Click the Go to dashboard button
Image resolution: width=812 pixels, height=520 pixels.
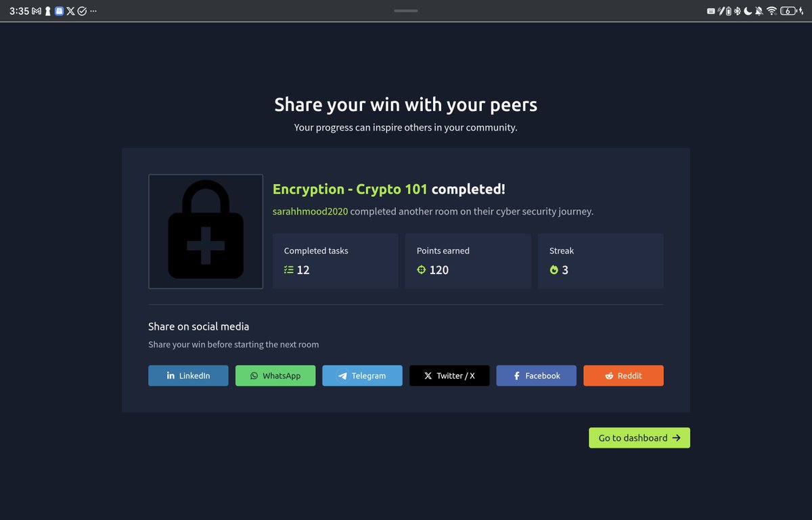point(639,438)
